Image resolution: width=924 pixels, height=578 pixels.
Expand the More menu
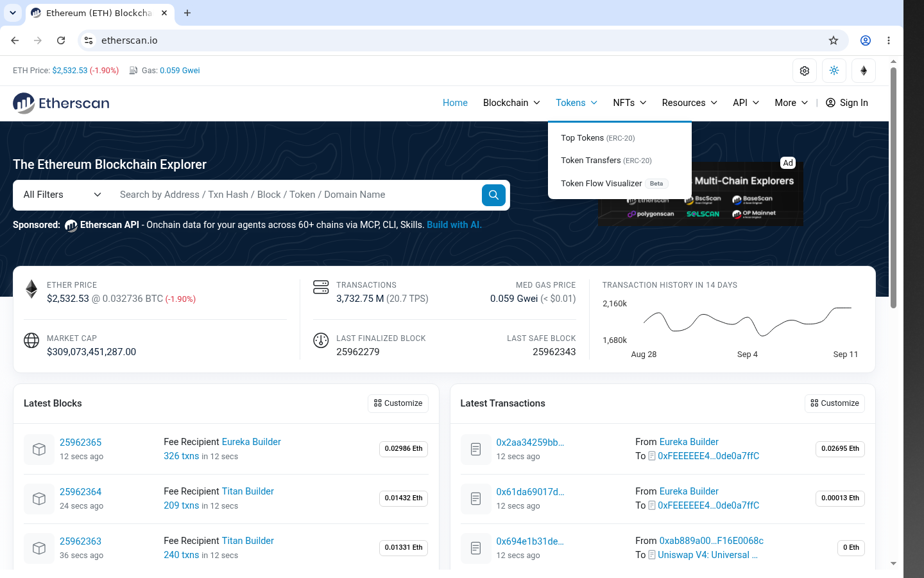coord(791,103)
